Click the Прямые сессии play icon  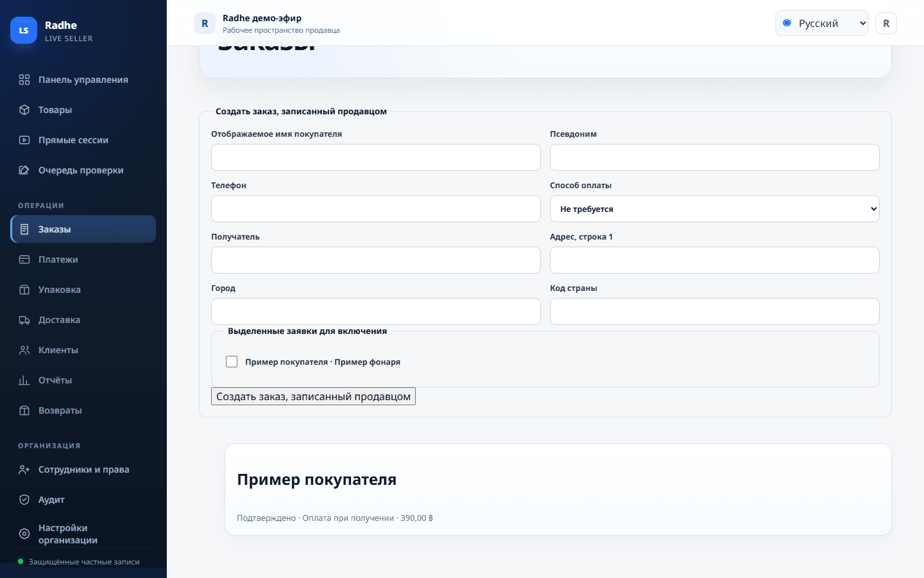(24, 140)
